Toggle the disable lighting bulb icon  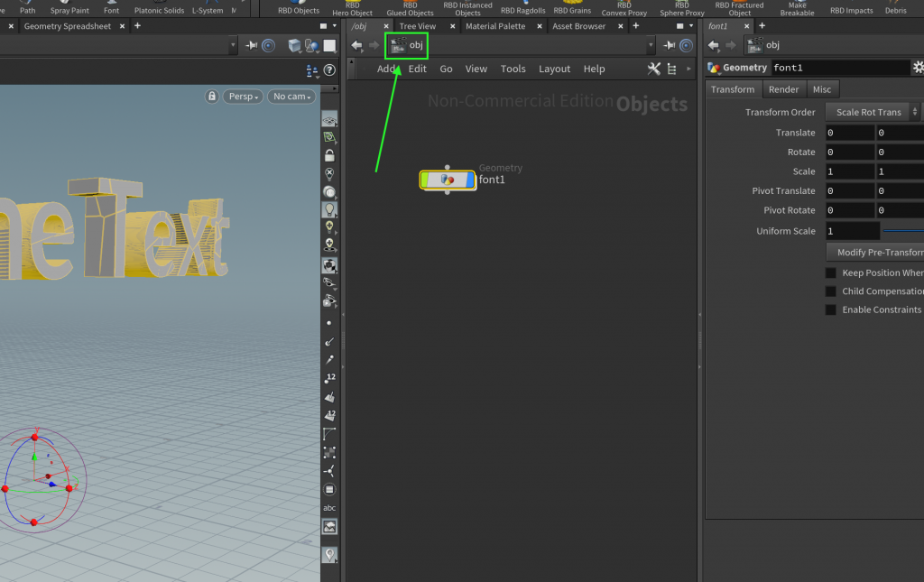coord(329,174)
